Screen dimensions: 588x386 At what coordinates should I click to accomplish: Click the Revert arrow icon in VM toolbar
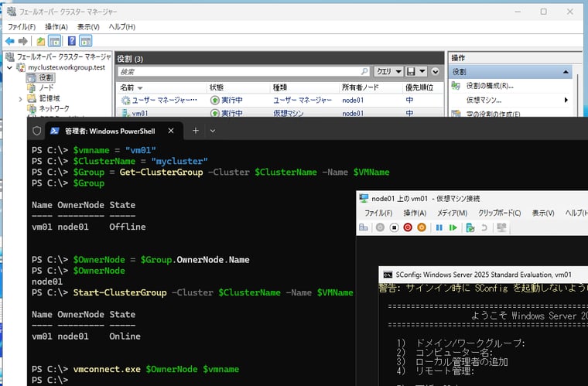click(484, 227)
